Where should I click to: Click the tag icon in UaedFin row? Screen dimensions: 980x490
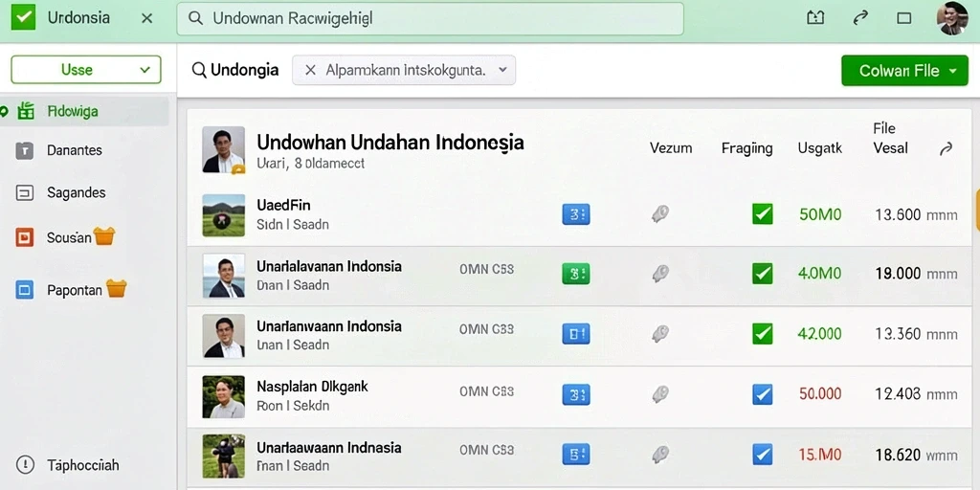(660, 214)
